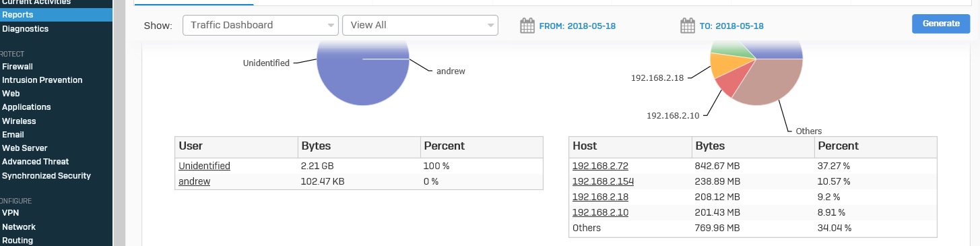This screenshot has width=980, height=246.
Task: Open host 192.168.2.154 link
Action: point(603,181)
